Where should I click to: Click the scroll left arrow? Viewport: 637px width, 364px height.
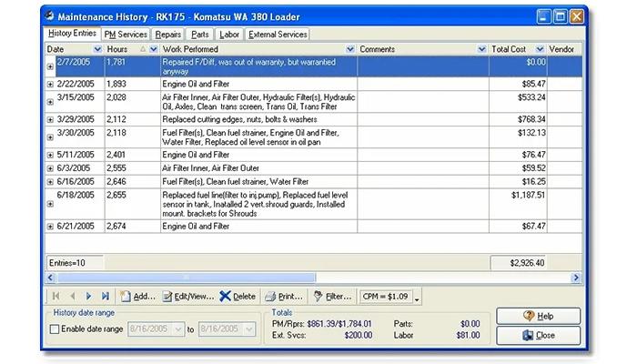[50, 278]
